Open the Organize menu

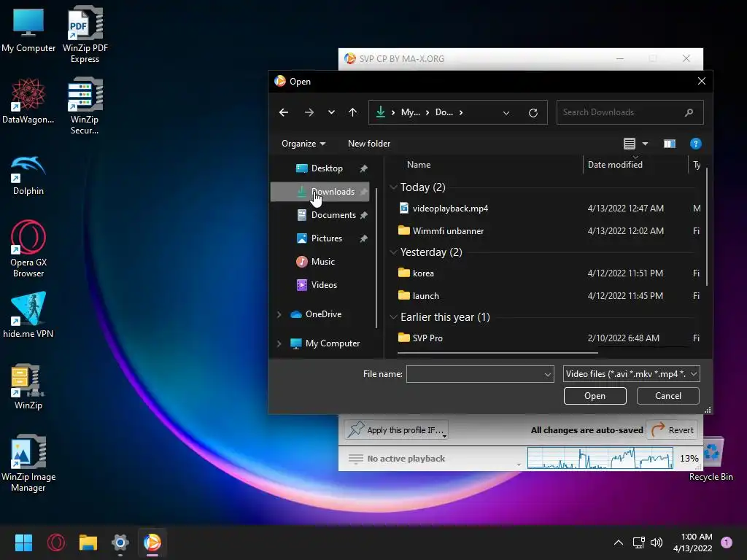pyautogui.click(x=303, y=144)
